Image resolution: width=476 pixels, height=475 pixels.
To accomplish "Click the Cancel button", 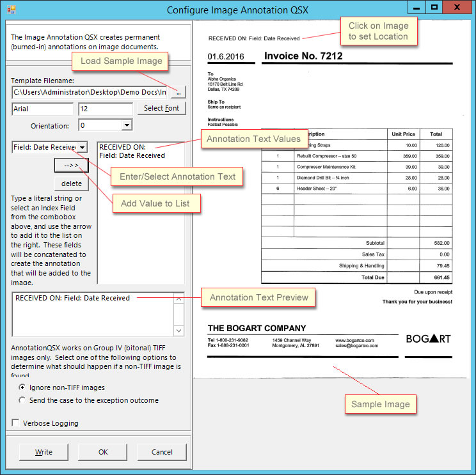I will pyautogui.click(x=162, y=452).
